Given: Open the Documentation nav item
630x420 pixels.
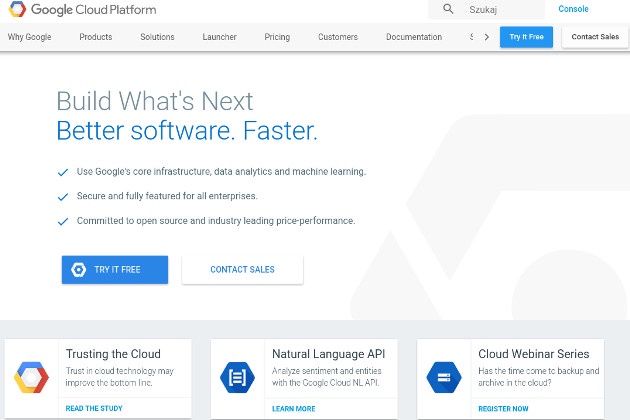Looking at the screenshot, I should coord(414,37).
